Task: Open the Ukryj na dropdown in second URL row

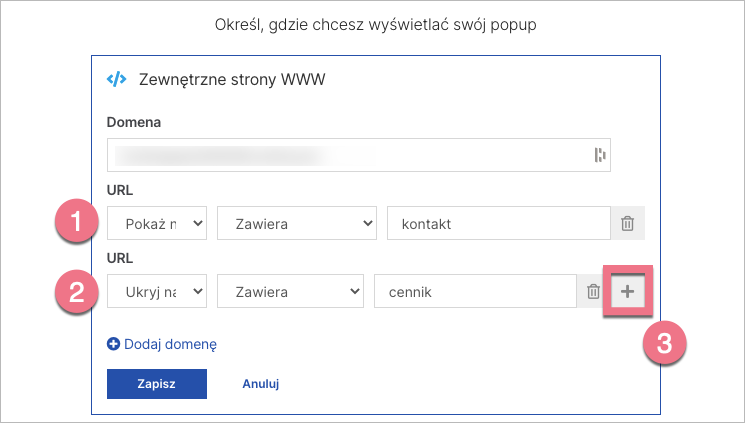Action: [156, 292]
